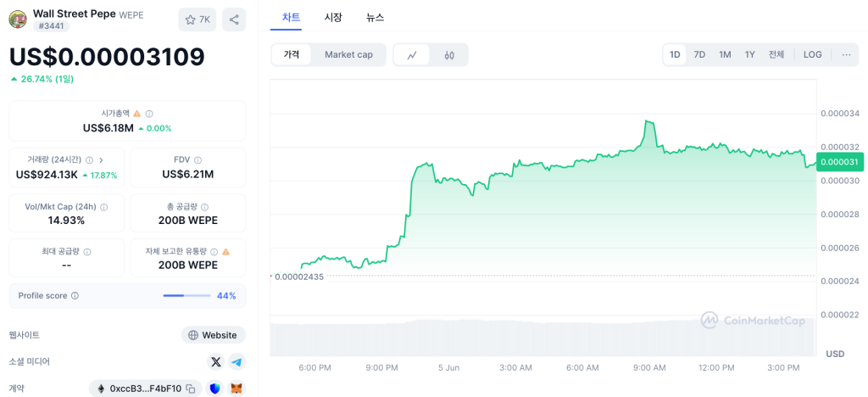This screenshot has height=397, width=868.
Task: Select the 전체 time range
Action: [x=776, y=55]
